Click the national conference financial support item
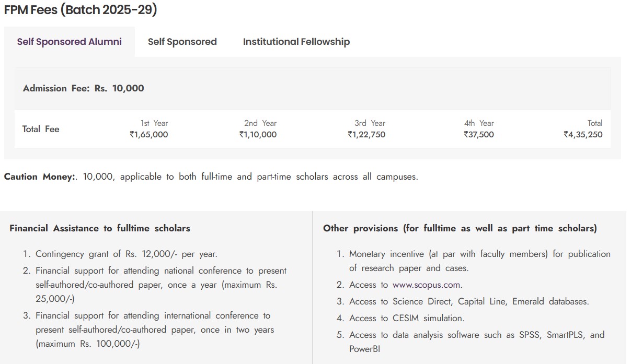This screenshot has width=631, height=364. [x=161, y=285]
